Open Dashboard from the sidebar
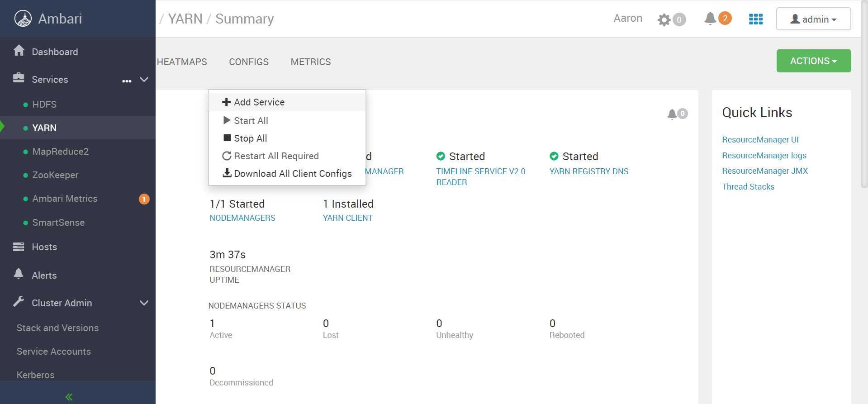Image resolution: width=868 pixels, height=404 pixels. pos(55,52)
